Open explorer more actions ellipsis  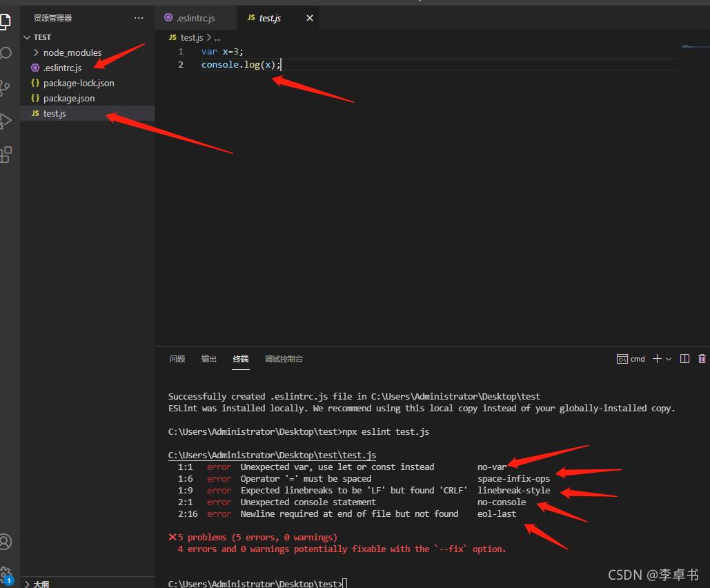pos(139,18)
